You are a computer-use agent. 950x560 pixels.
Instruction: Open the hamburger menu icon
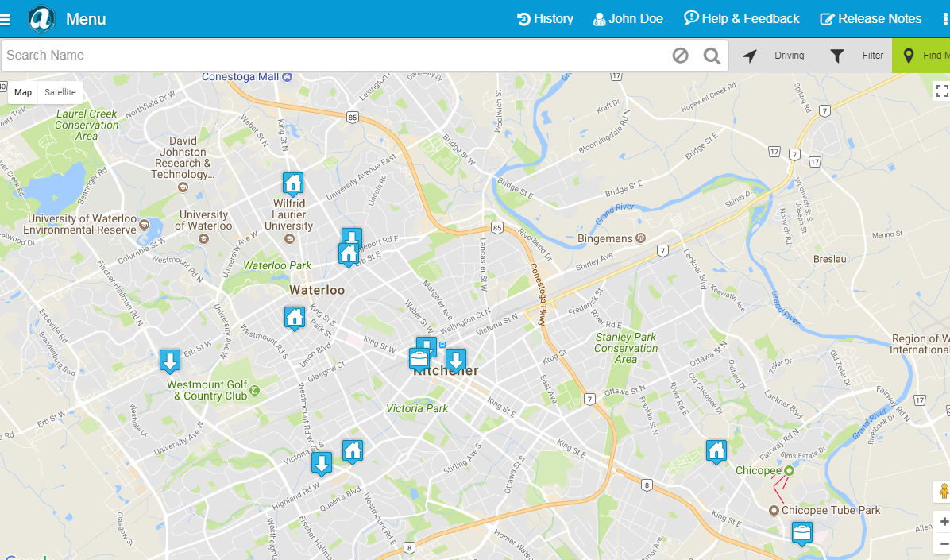5,19
